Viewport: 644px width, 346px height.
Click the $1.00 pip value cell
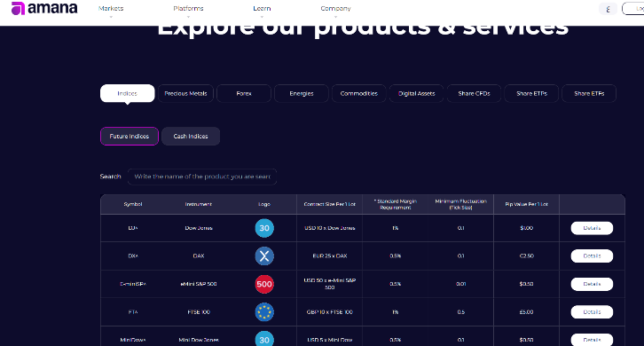point(527,228)
